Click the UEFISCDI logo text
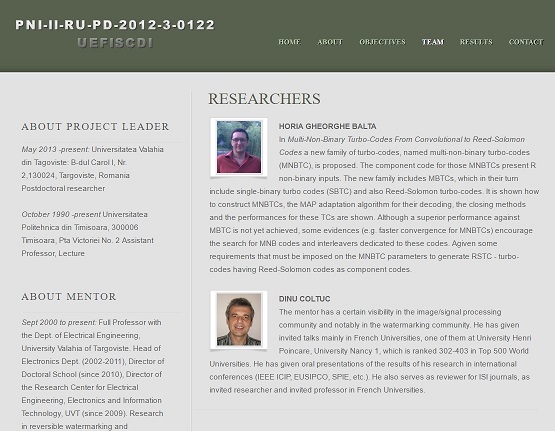The width and height of the screenshot is (555, 431). [x=115, y=43]
